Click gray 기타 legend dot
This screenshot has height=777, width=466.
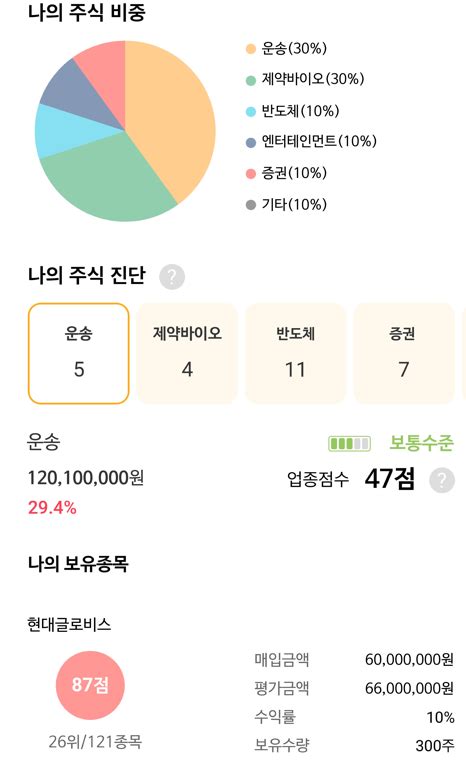(x=251, y=205)
